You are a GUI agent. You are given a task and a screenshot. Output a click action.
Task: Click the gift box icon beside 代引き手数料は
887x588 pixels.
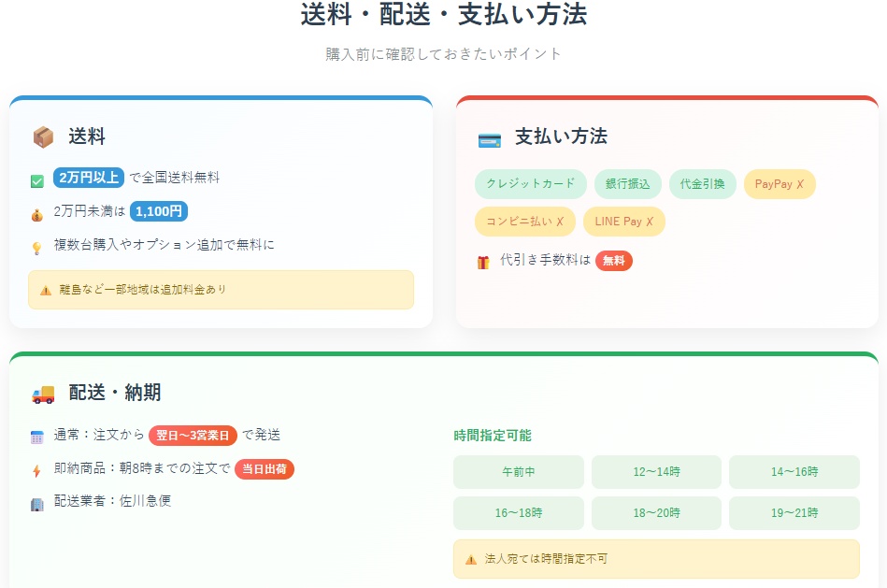(483, 263)
